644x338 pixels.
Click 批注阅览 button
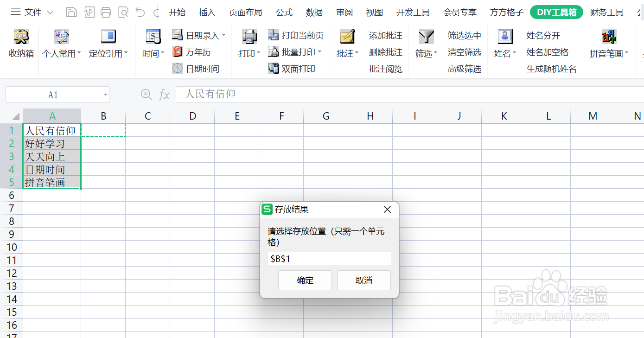(x=386, y=69)
